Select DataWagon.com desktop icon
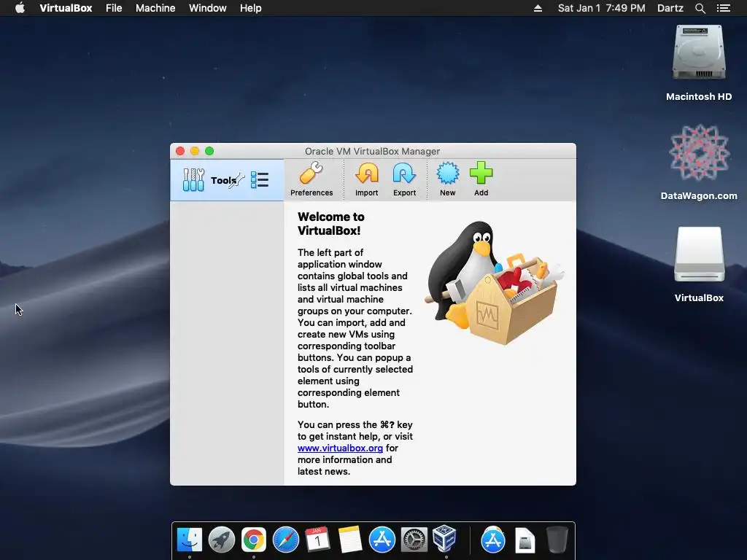747x560 pixels. pyautogui.click(x=699, y=163)
